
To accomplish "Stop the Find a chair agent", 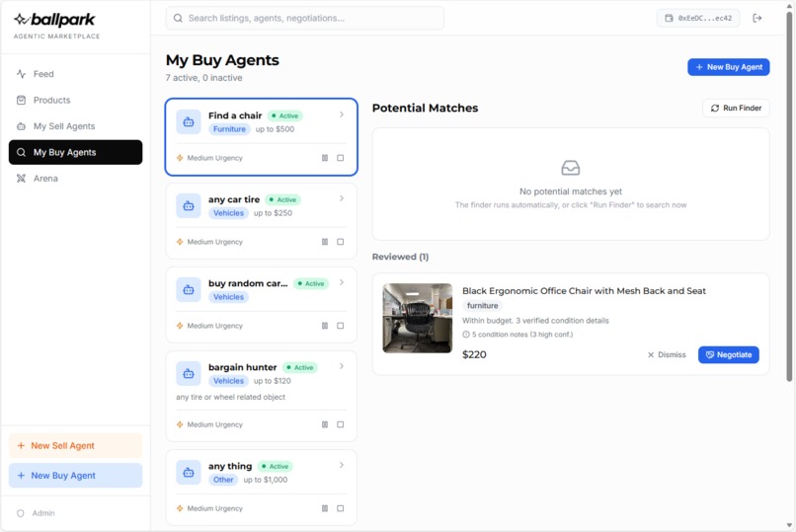I will tap(341, 158).
